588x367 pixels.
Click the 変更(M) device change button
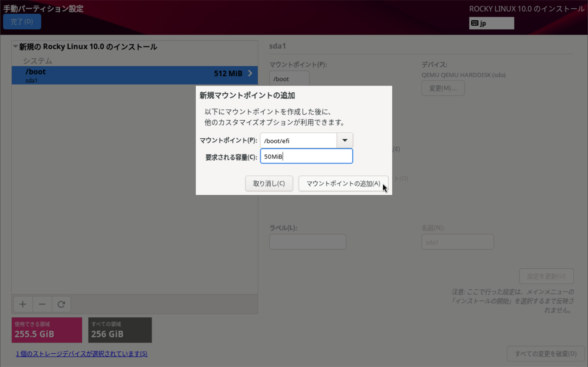tap(442, 88)
